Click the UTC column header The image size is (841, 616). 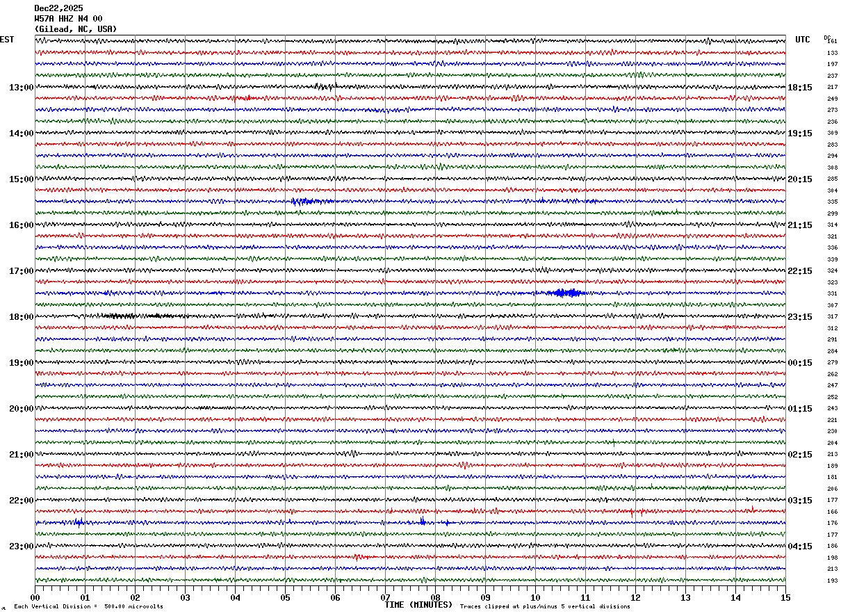coord(803,40)
